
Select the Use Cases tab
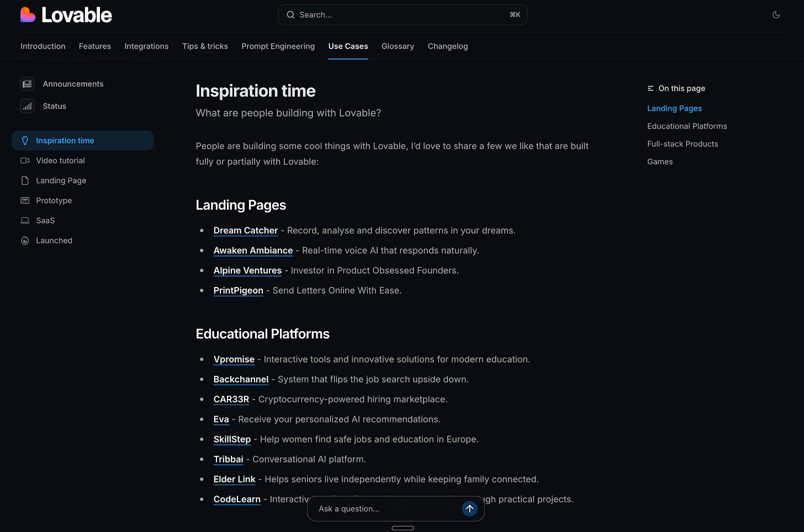point(348,46)
